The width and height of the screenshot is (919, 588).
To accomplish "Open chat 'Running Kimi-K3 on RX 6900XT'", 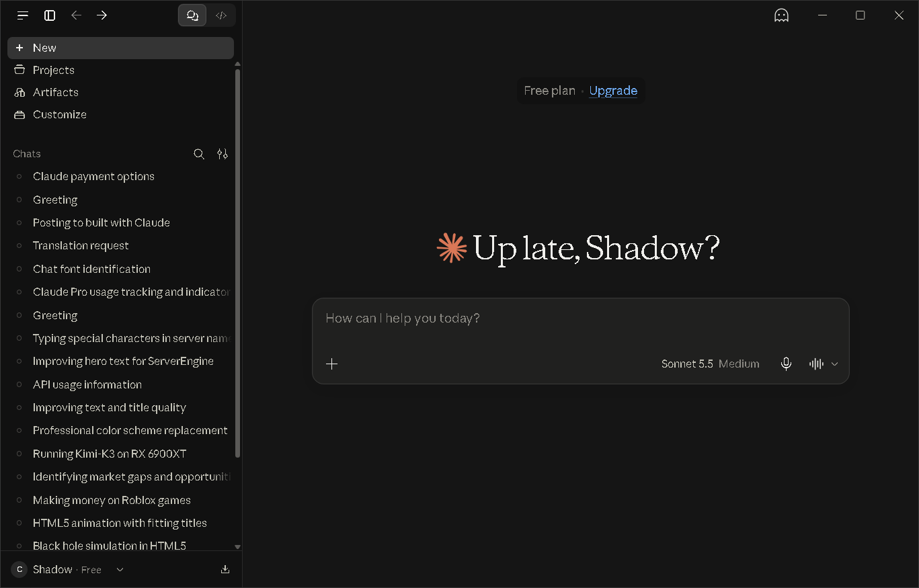I will click(x=120, y=454).
